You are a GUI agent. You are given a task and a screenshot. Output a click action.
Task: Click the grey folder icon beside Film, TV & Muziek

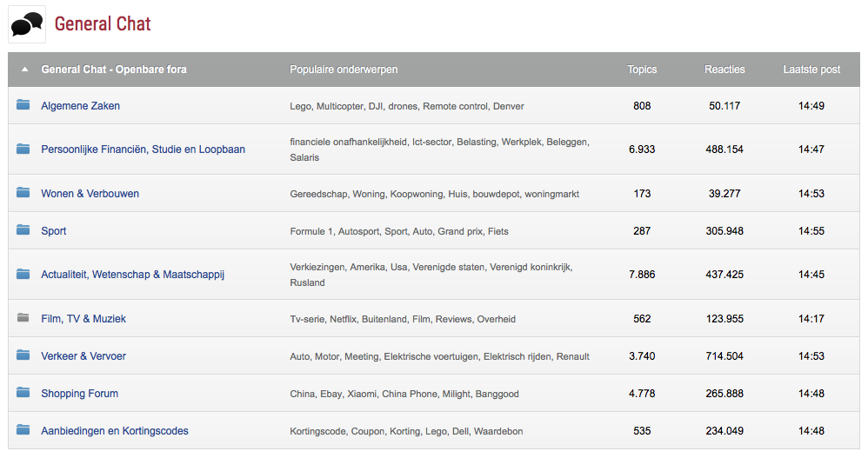click(23, 318)
